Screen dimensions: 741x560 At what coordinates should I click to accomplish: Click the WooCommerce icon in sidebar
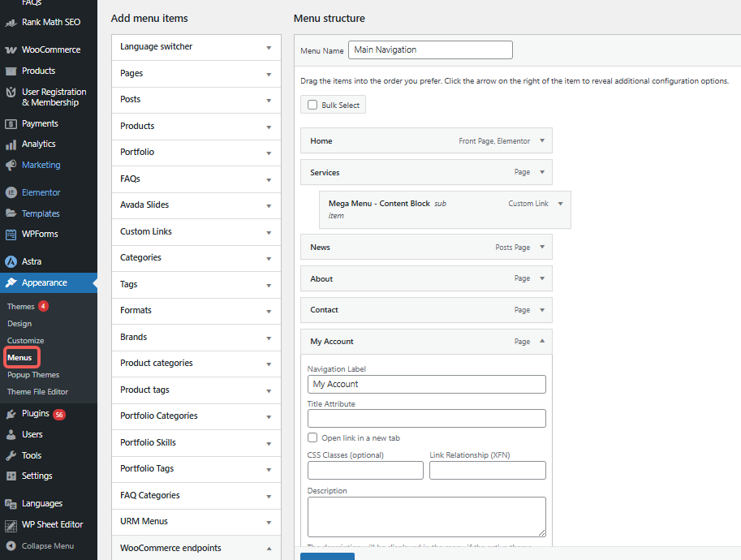point(11,50)
